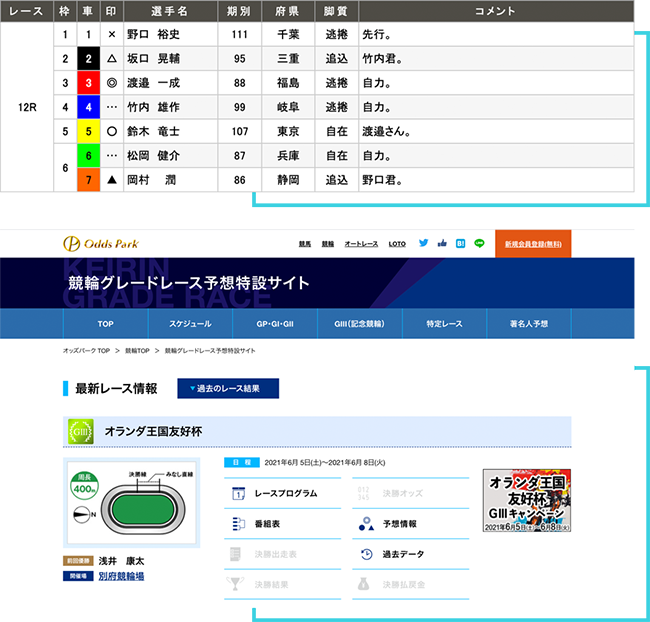
Task: Open オートレース header link
Action: (x=360, y=244)
